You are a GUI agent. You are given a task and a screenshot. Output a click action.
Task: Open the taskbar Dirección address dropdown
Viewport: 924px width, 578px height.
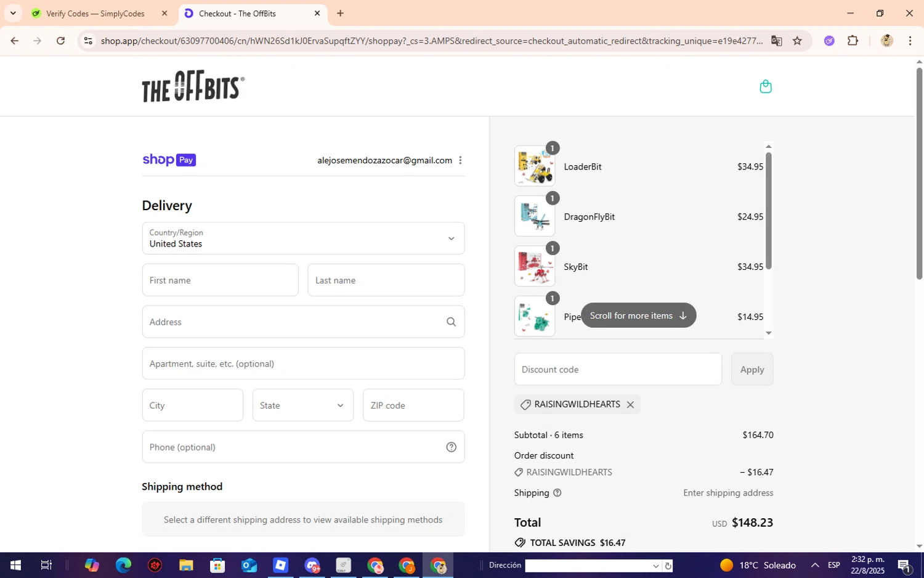(655, 566)
